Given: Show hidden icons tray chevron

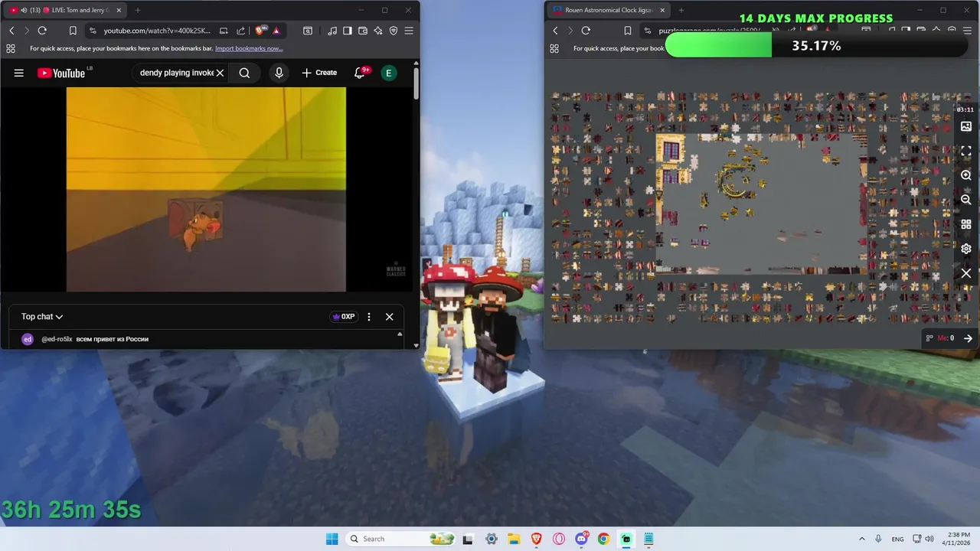Looking at the screenshot, I should pos(862,539).
